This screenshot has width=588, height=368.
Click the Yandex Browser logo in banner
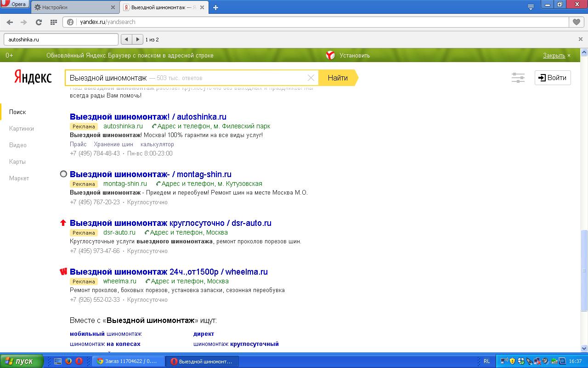(x=330, y=55)
